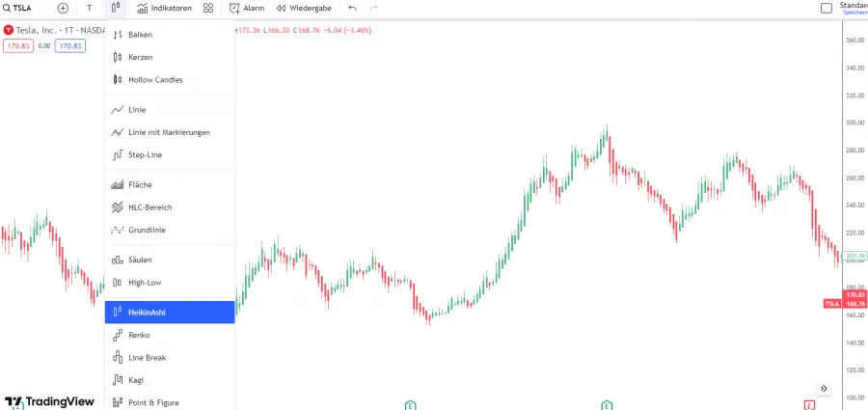Choose Point & Figure chart type
868x410 pixels.
[170, 403]
